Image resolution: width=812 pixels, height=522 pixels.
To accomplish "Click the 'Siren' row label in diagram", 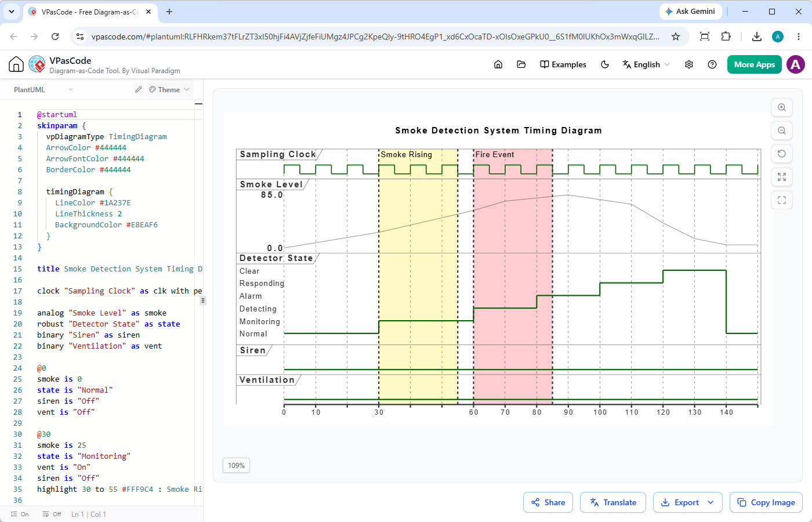I will click(252, 350).
